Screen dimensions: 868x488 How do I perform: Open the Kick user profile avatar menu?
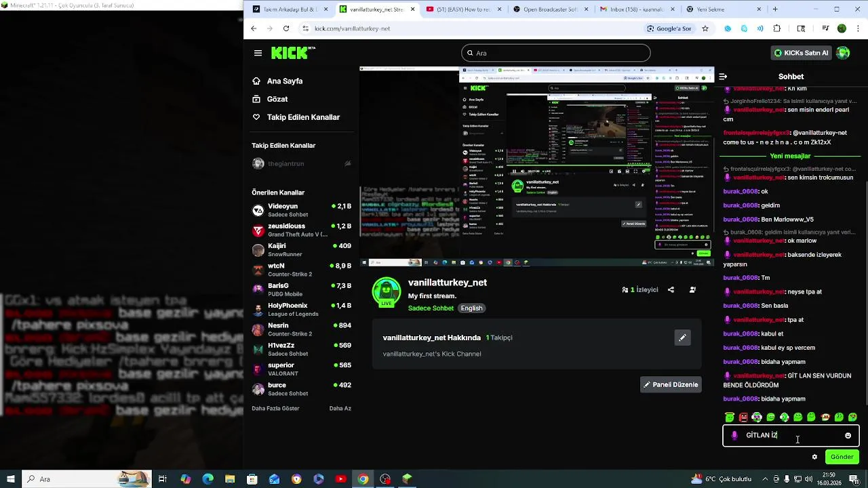click(843, 53)
